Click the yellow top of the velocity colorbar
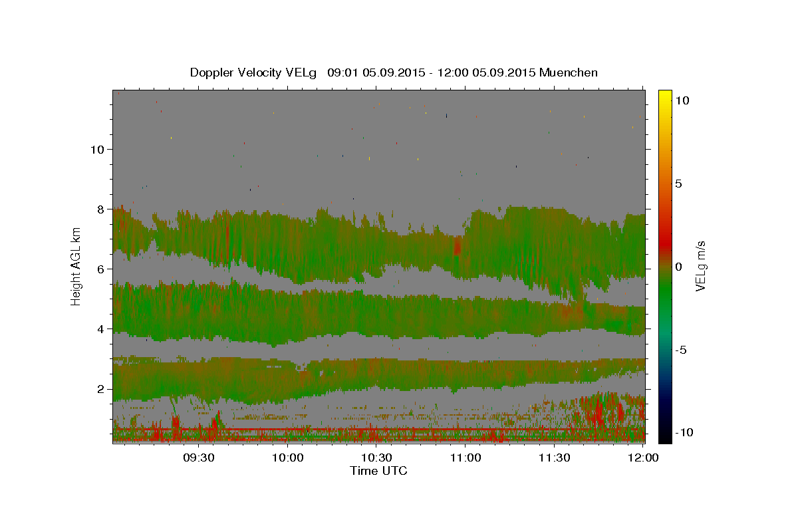 665,94
